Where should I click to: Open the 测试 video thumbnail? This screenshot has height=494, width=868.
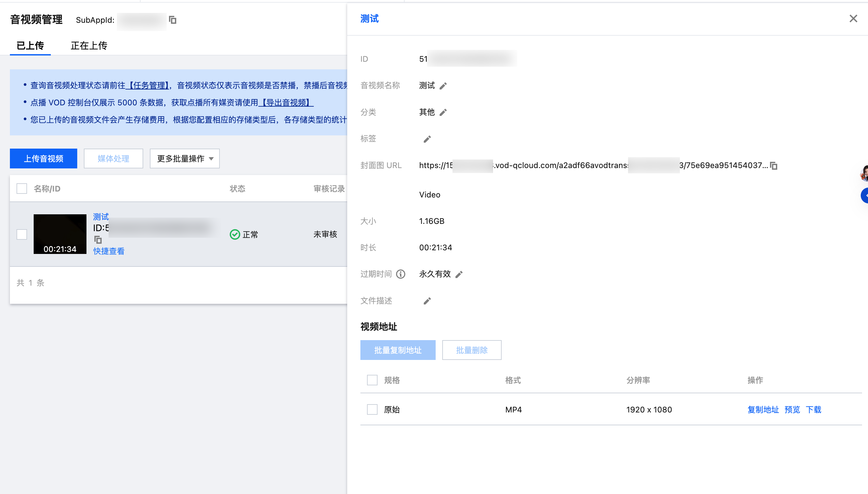pos(60,234)
